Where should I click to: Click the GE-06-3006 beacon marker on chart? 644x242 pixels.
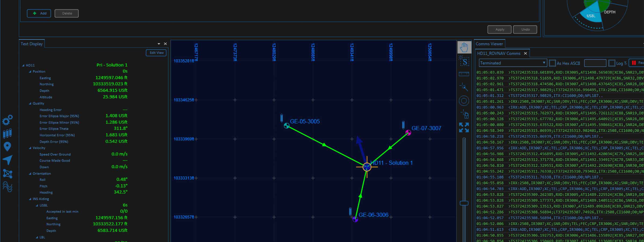coord(355,219)
